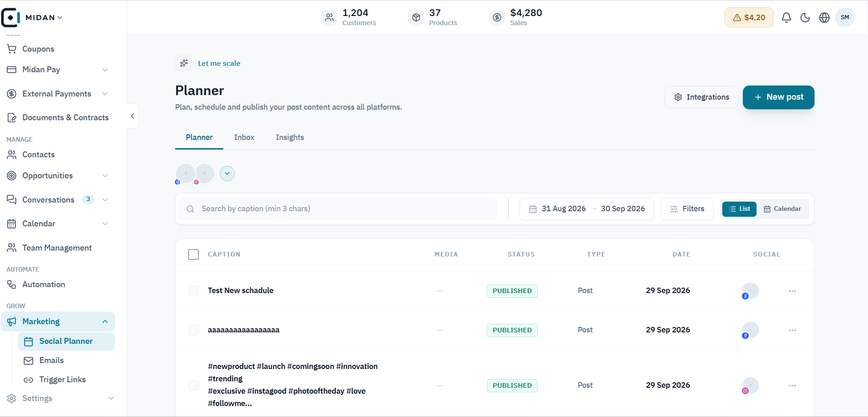Check the aaaaaaaaaaaaaaaaa row checkbox
The height and width of the screenshot is (417, 868).
(x=194, y=330)
